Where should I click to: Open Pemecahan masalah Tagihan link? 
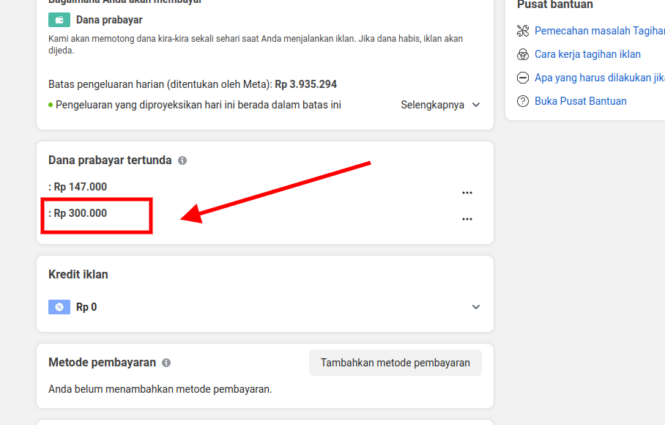point(599,31)
